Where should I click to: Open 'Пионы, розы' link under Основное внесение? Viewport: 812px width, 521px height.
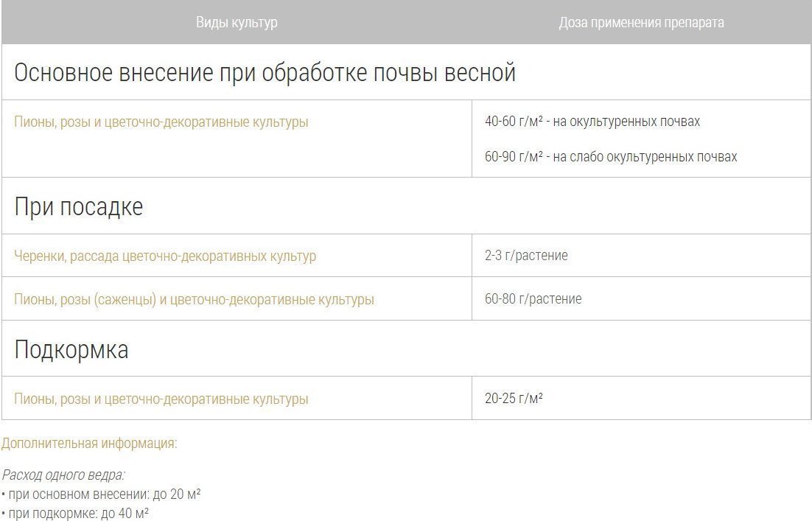[161, 122]
